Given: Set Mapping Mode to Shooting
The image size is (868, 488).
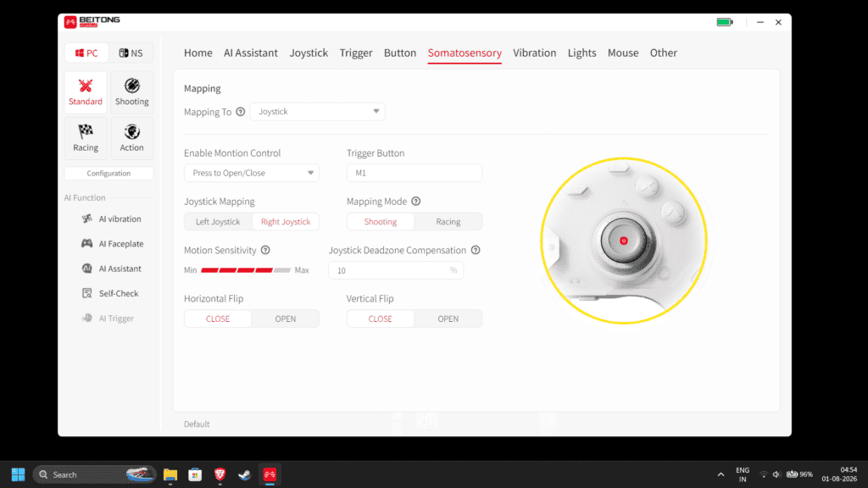Looking at the screenshot, I should coord(381,222).
